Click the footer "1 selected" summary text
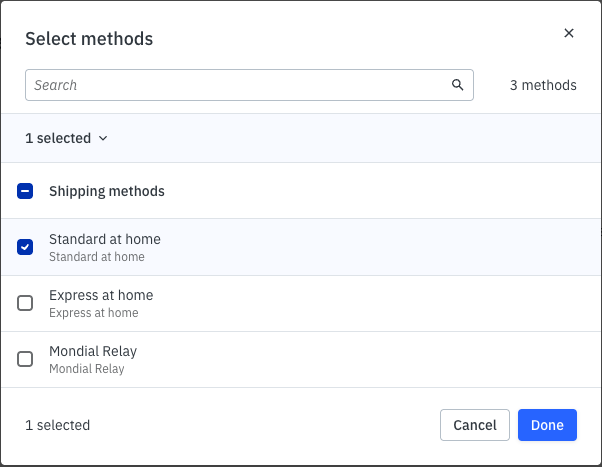 tap(58, 425)
